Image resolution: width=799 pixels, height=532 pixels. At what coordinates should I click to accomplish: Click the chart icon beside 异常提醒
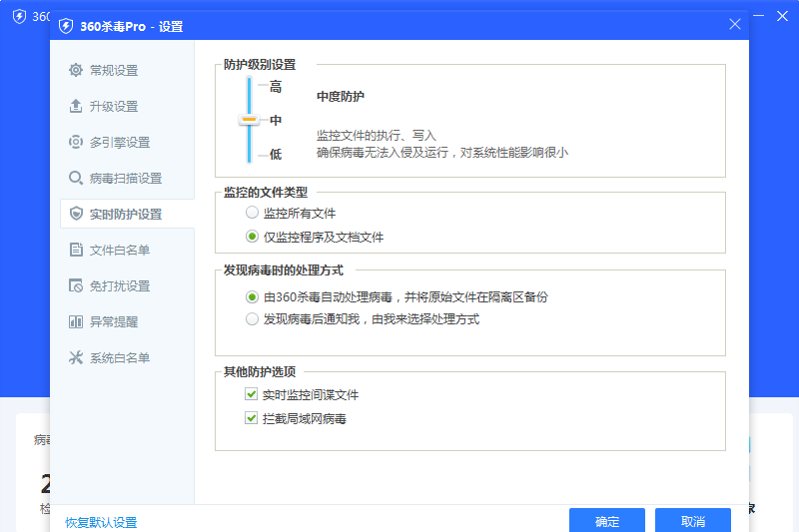tap(76, 322)
